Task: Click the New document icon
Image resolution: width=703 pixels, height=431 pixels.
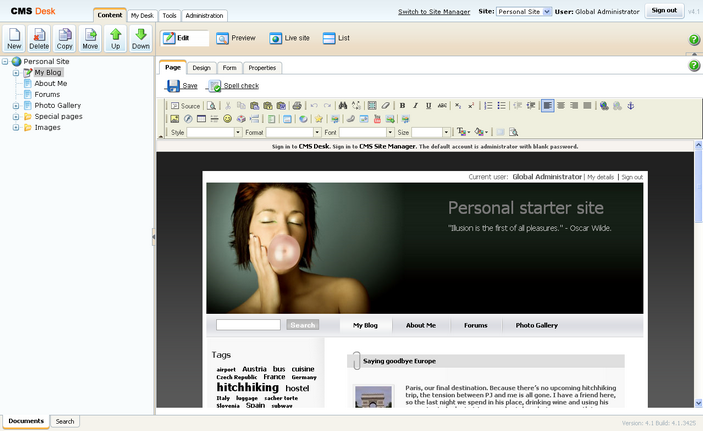Action: (x=14, y=38)
